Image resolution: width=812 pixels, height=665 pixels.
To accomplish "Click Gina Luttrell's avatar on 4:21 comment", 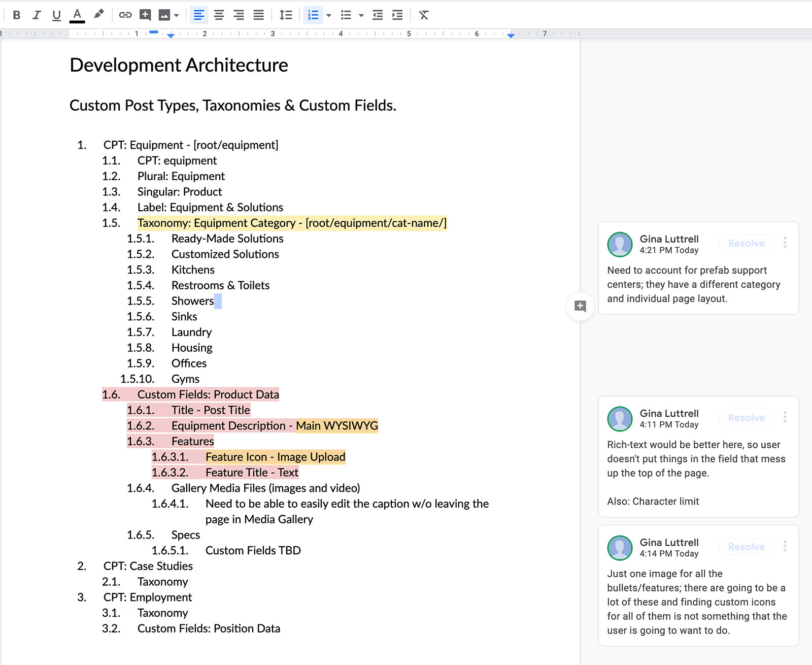I will 620,244.
